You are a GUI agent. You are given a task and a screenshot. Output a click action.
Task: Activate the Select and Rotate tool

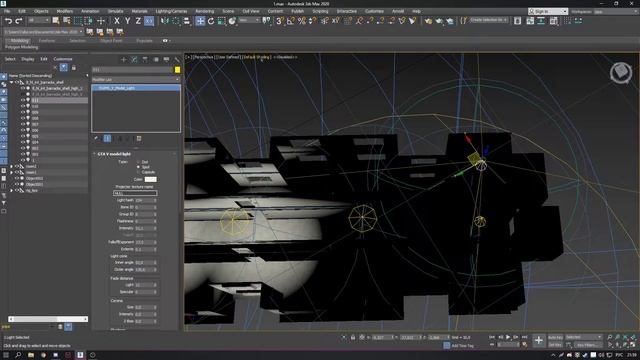[211, 21]
